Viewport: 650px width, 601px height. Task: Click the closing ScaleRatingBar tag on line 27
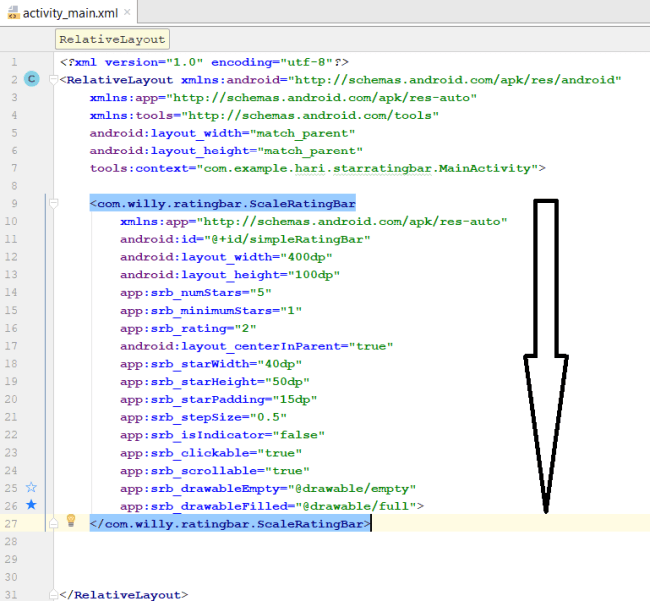pyautogui.click(x=230, y=524)
